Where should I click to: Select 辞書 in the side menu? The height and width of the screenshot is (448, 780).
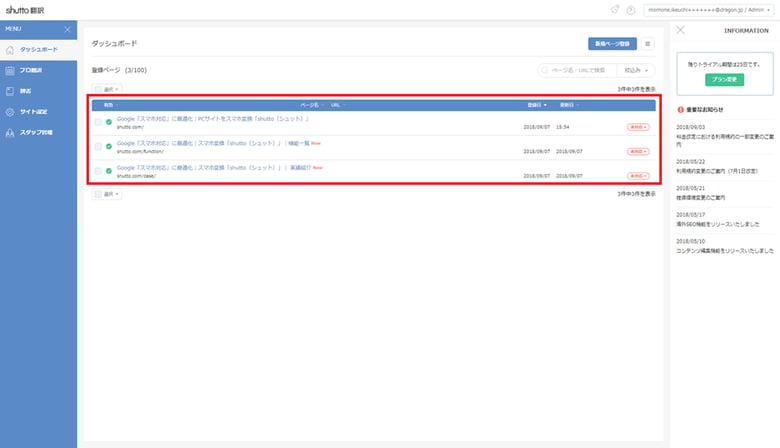tap(38, 91)
